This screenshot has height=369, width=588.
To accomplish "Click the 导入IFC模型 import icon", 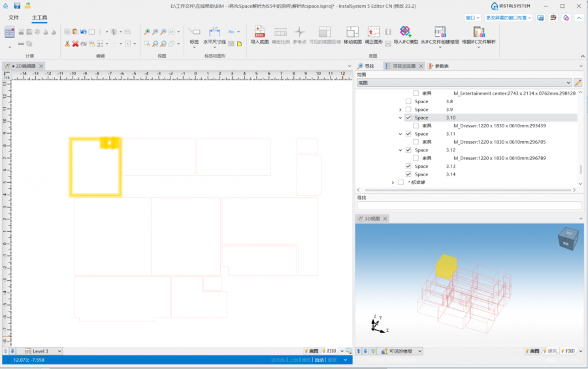I will coord(405,32).
